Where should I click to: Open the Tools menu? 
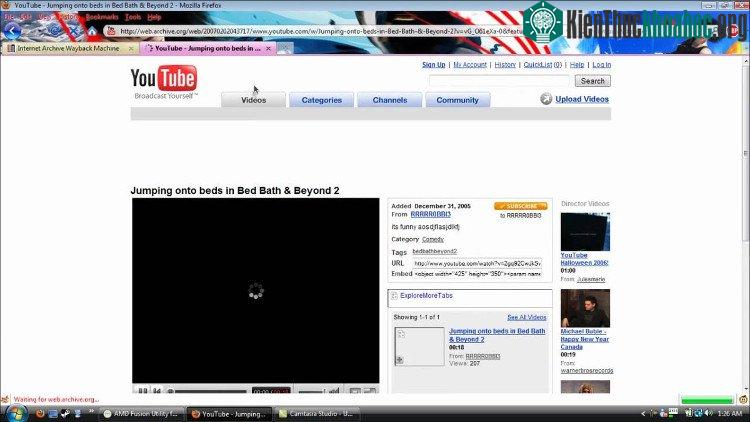[x=133, y=17]
